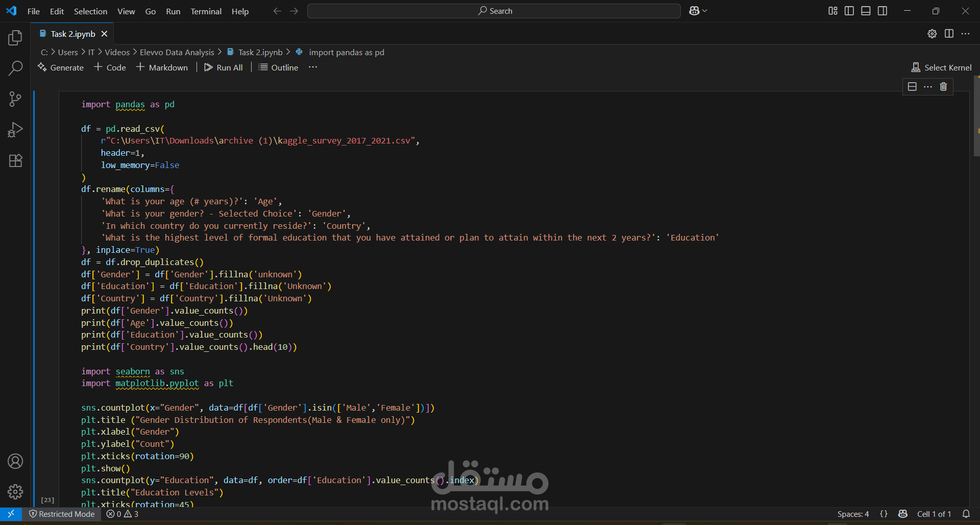The height and width of the screenshot is (525, 980).
Task: Open more cell actions ellipsis
Action: point(928,87)
